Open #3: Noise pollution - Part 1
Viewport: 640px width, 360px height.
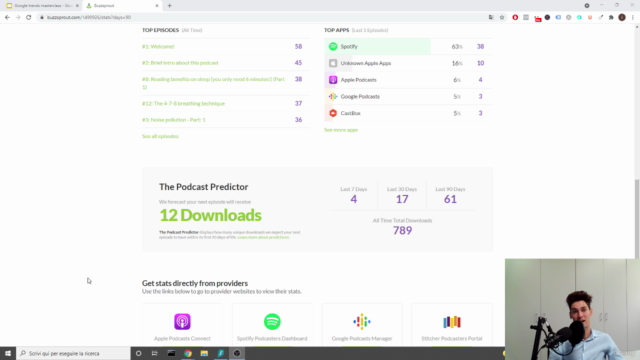173,120
